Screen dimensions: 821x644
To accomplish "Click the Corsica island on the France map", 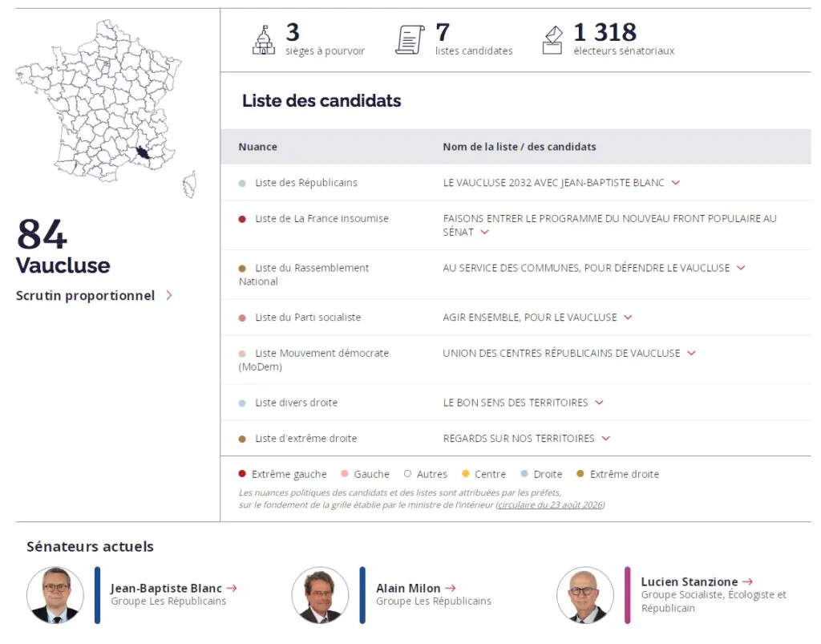I will 189,184.
